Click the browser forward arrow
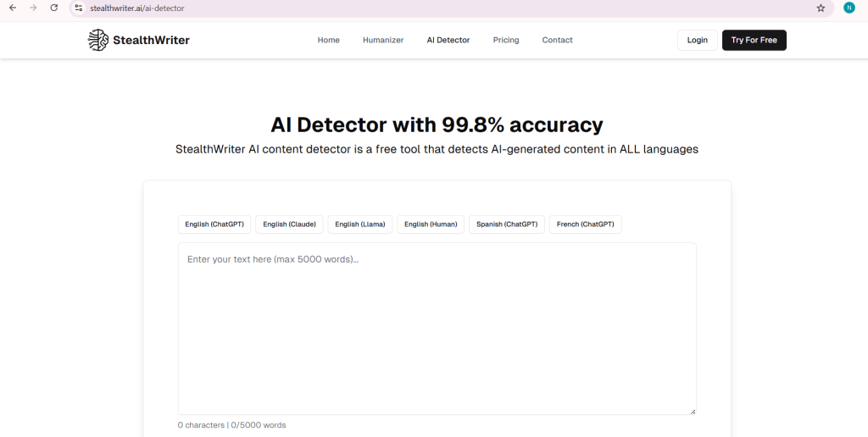868x437 pixels. (33, 8)
